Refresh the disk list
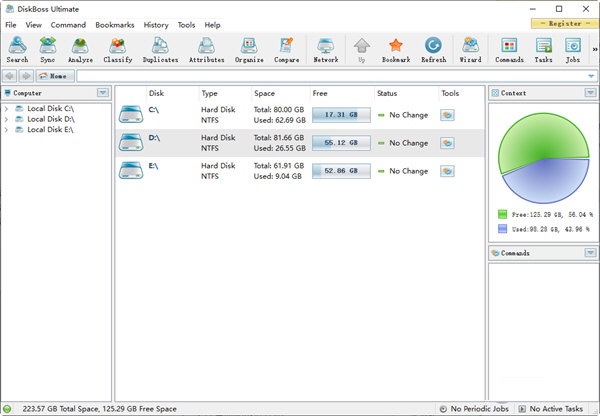 434,50
